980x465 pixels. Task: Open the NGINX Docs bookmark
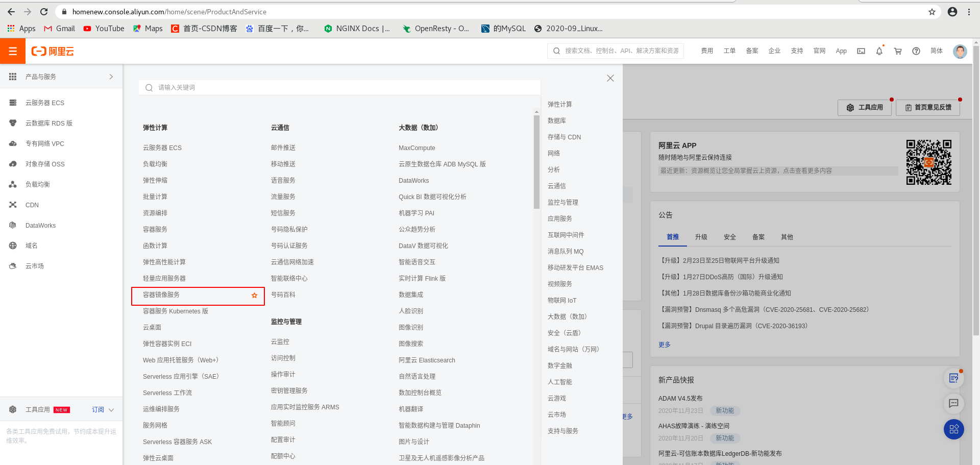pos(357,29)
